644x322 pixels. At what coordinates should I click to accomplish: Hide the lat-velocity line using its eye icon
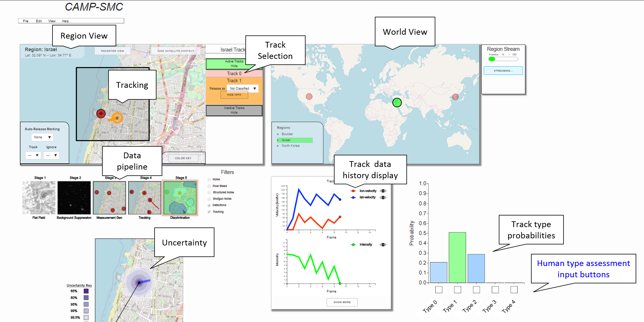[x=383, y=198]
